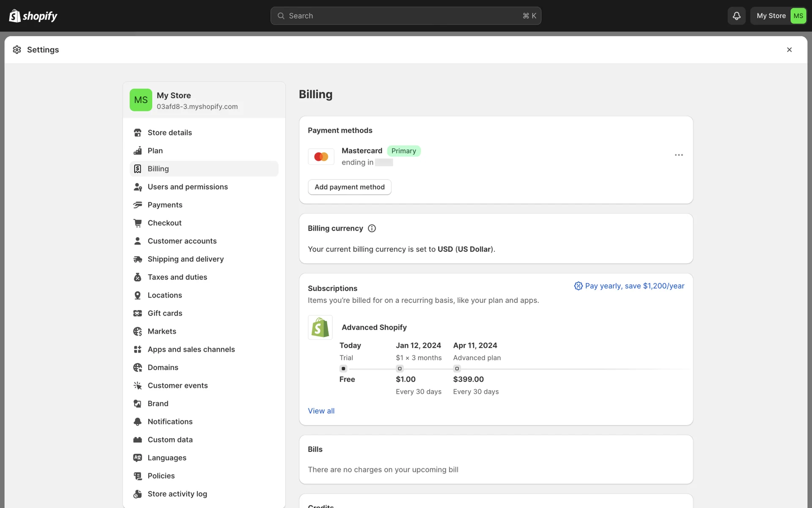Click Add payment method button
Viewport: 812px width, 508px height.
349,187
